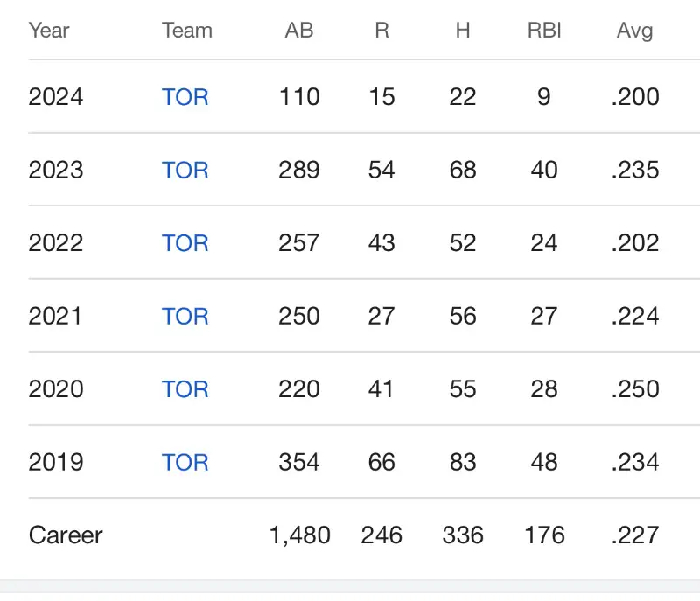Click the Team column header
Viewport: 700px width, 601px height.
click(187, 31)
